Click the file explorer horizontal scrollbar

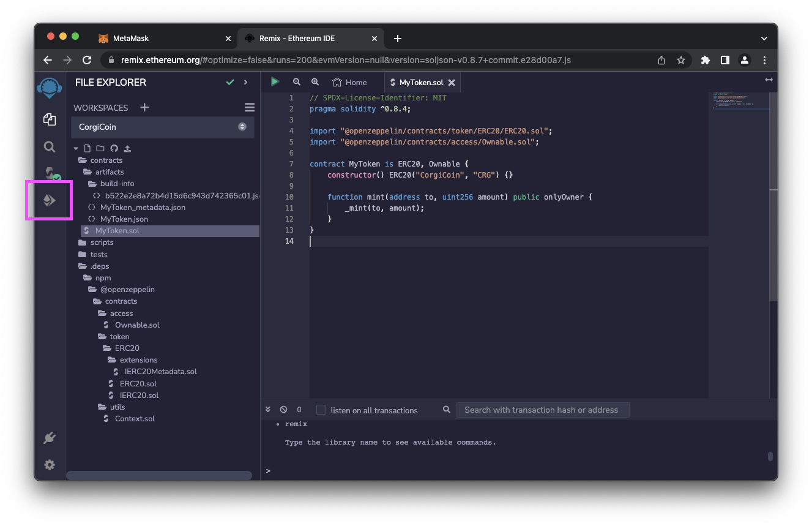pos(159,475)
